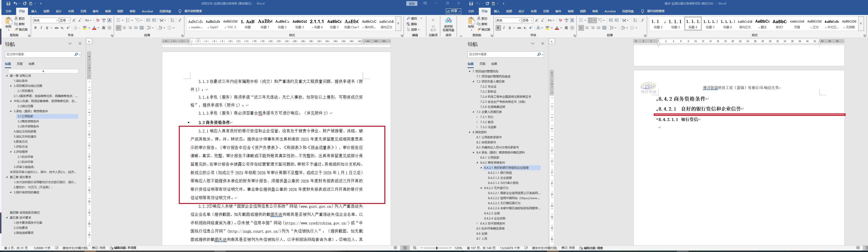The width and height of the screenshot is (868, 252).
Task: Apply superscript in right Word window
Action: point(531,28)
